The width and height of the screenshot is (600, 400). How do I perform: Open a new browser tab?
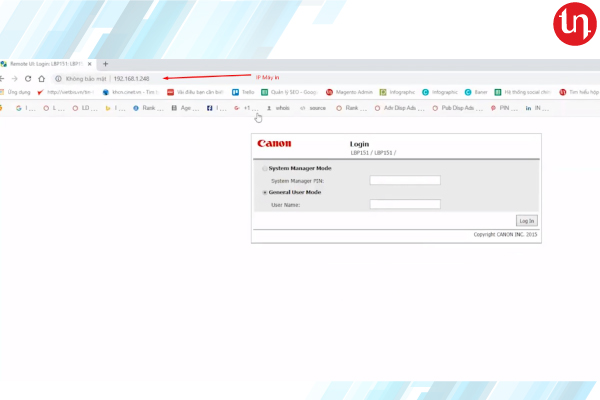tap(106, 64)
